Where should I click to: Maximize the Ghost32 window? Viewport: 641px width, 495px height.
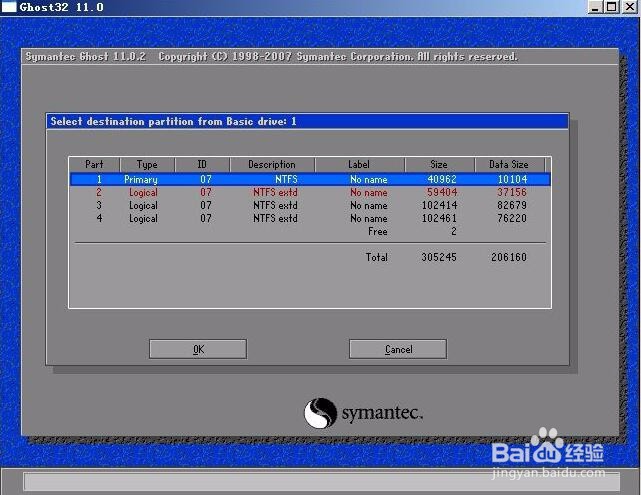pyautogui.click(x=612, y=7)
